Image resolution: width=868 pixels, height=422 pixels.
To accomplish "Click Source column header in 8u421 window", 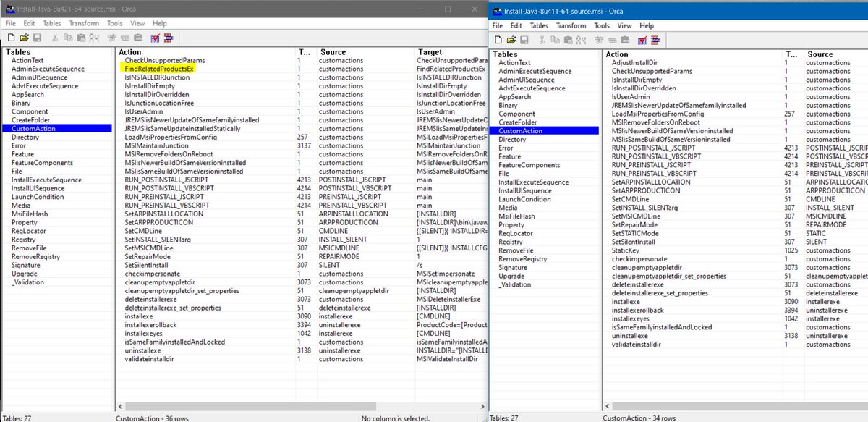I will tap(365, 52).
